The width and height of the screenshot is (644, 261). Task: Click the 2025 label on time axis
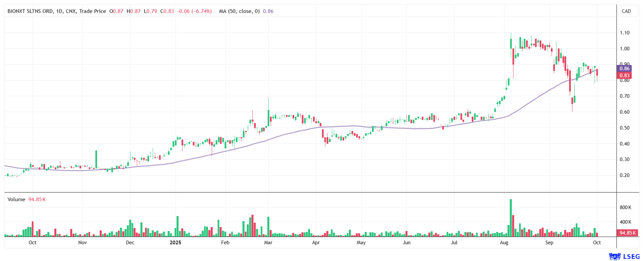pos(175,243)
